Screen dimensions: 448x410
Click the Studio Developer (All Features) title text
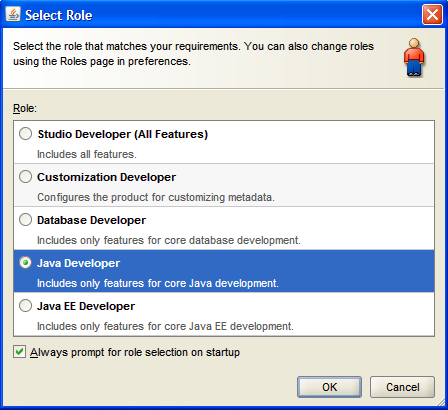(x=123, y=134)
